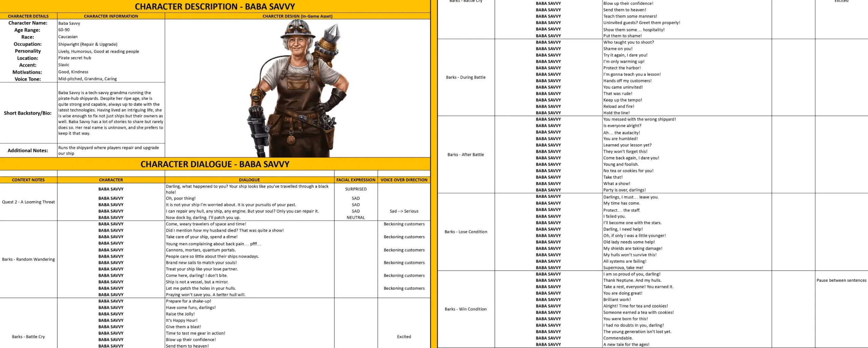Click the CHARCTER DESIGN (In-Game Asset) header

(297, 16)
